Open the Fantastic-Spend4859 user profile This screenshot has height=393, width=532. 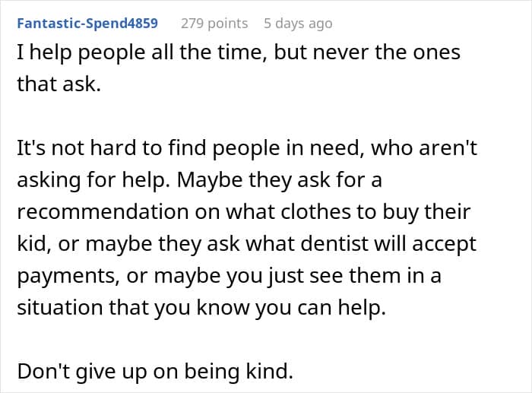[x=87, y=23]
